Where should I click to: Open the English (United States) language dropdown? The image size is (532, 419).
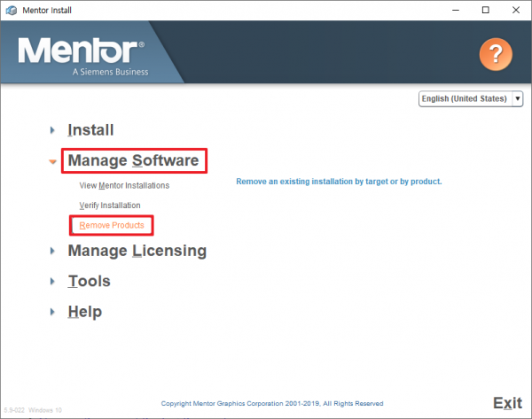click(471, 98)
